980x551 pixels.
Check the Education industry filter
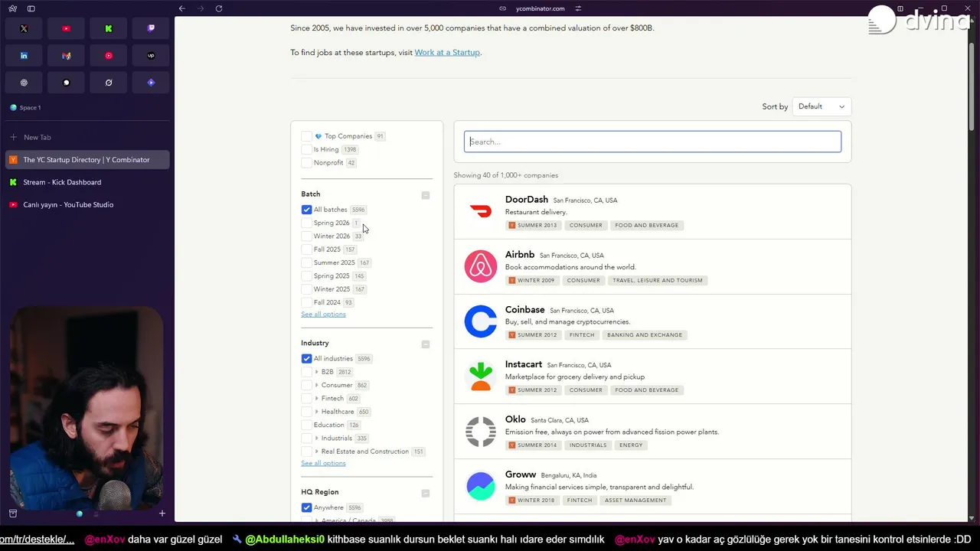[x=306, y=425]
